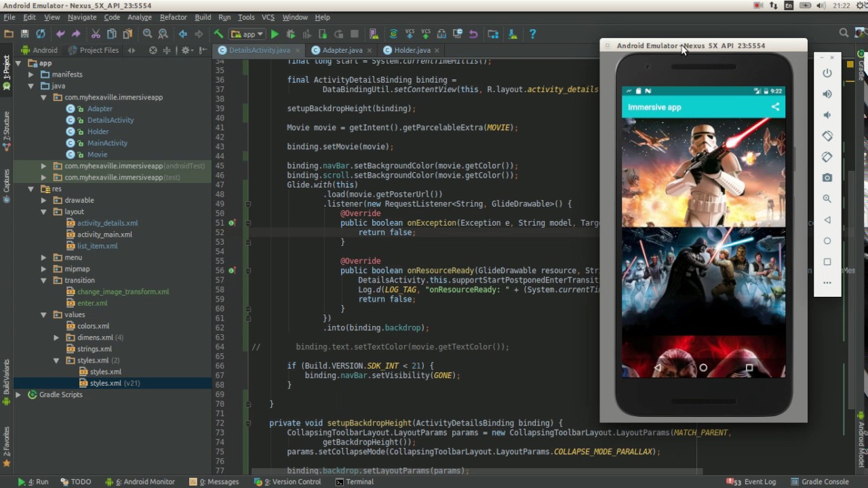Click the Save All toolbar icon

pos(24,34)
